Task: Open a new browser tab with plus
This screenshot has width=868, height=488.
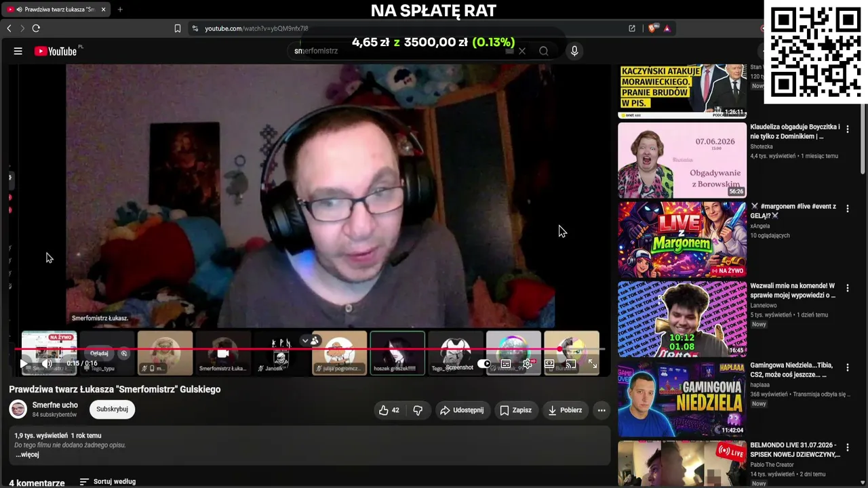Action: (120, 9)
